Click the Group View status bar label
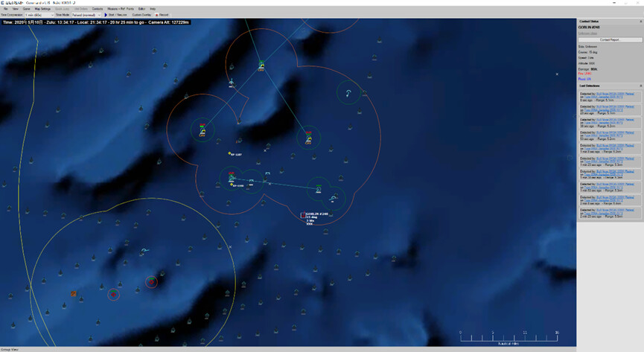644x352 pixels. point(10,350)
